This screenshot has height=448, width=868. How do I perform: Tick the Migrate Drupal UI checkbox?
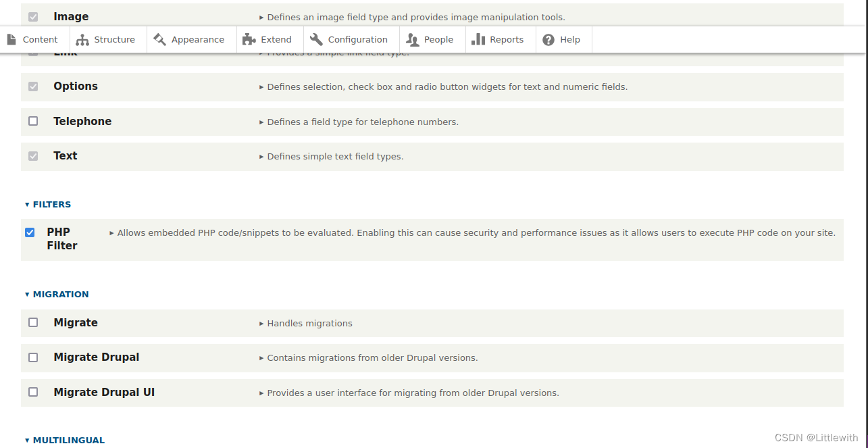click(x=33, y=392)
